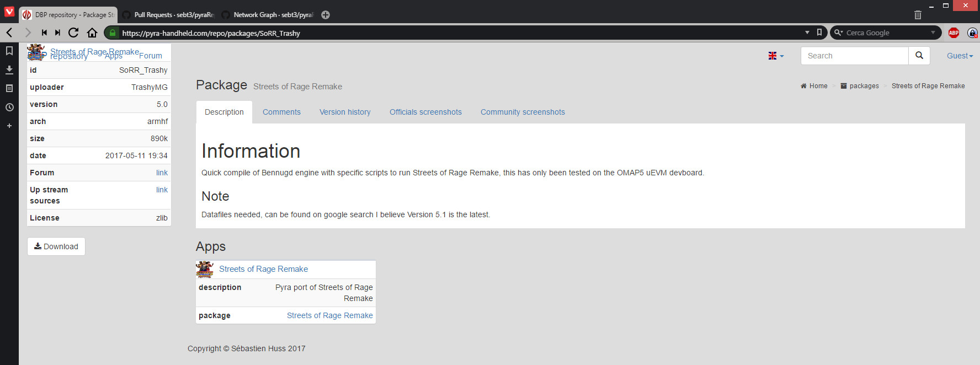Click the site search magnifier button

pyautogui.click(x=919, y=56)
